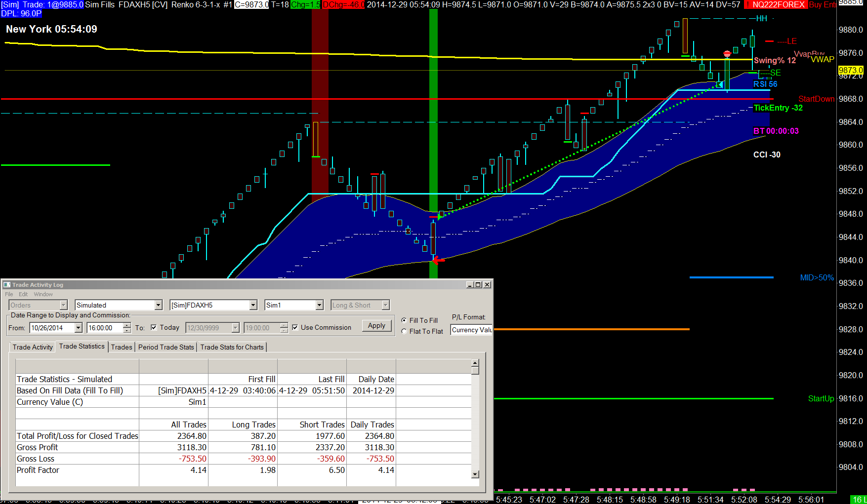Open the Window menu in Trade Activity Log
This screenshot has height=504, width=867.
coord(43,294)
